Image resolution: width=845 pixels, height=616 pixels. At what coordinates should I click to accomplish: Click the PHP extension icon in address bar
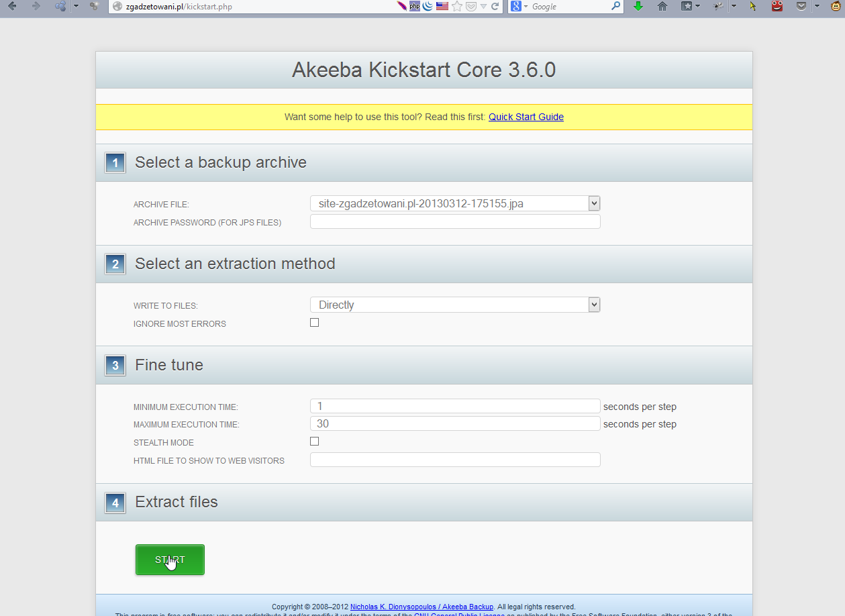pyautogui.click(x=415, y=6)
